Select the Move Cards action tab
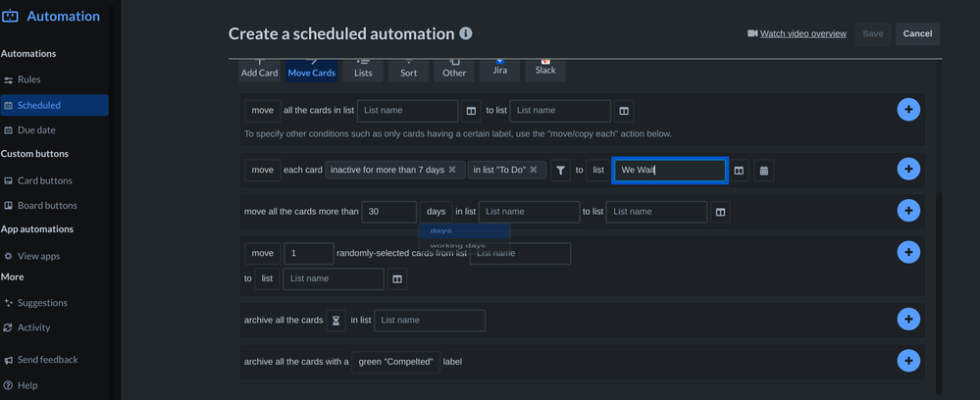This screenshot has height=400, width=980. pyautogui.click(x=311, y=71)
